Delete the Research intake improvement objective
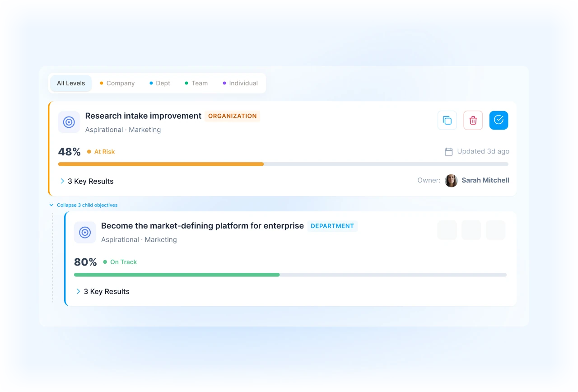Screen dimensions: 578x392 point(473,120)
